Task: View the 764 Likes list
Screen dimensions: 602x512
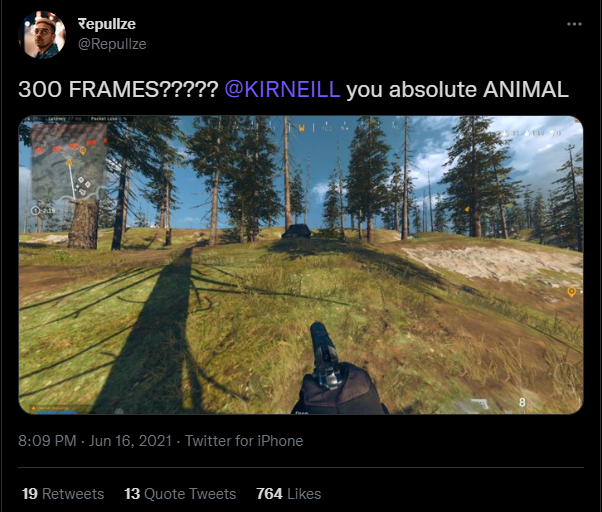Action: (x=289, y=494)
